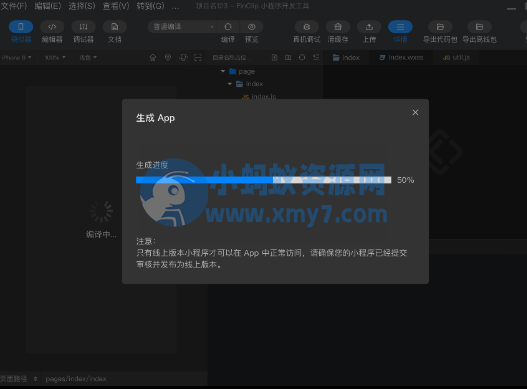Collapse the page folder in the tree
The width and height of the screenshot is (527, 389).
tap(222, 71)
